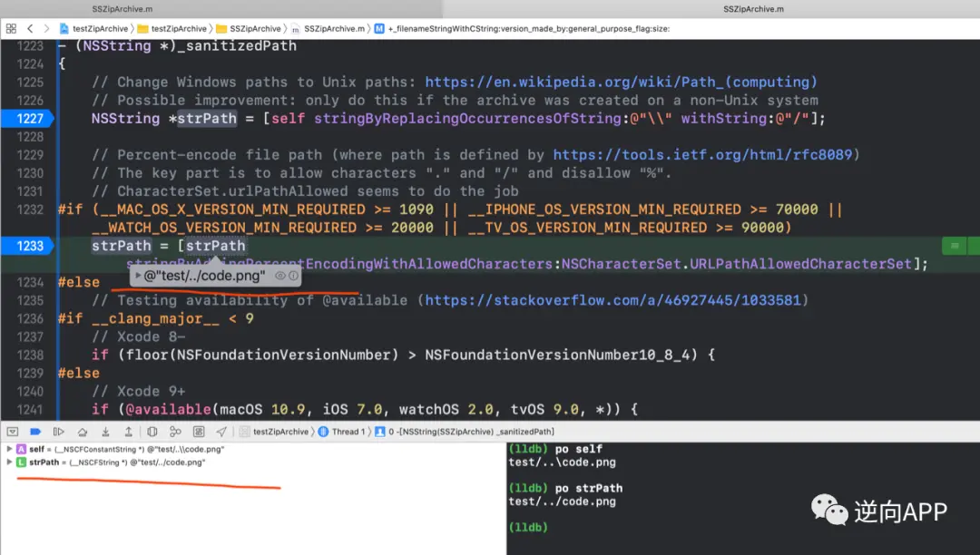Click the highlighted strPath variable on line 1227
980x555 pixels.
click(x=207, y=118)
